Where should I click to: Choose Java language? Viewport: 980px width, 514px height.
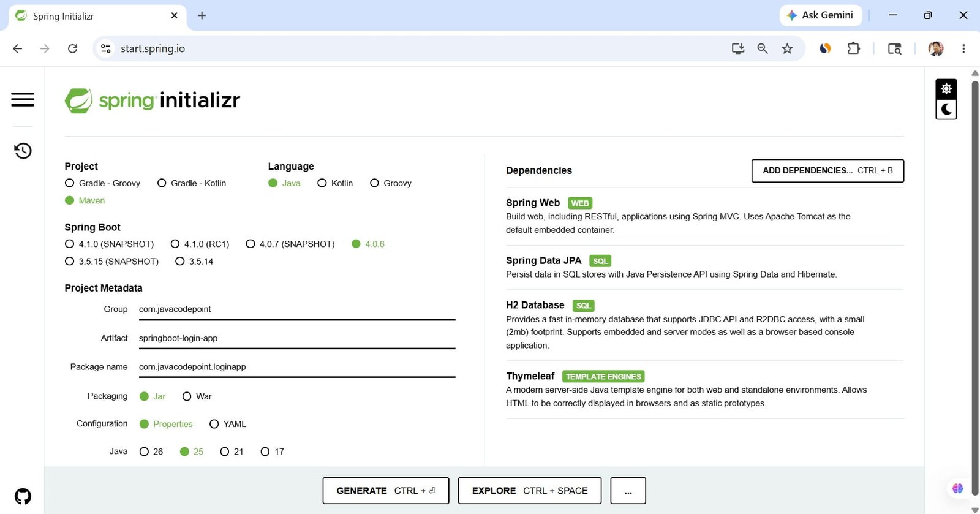(284, 183)
